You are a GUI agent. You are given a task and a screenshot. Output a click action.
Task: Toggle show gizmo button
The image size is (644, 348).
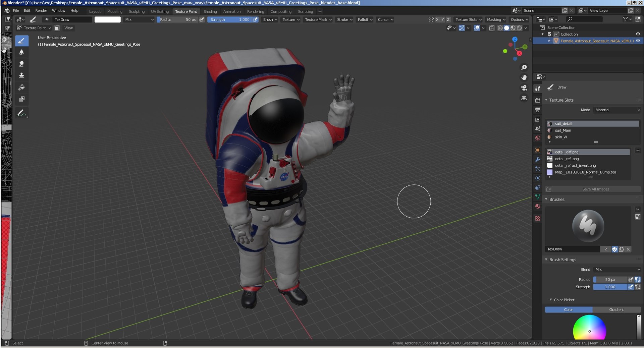462,28
